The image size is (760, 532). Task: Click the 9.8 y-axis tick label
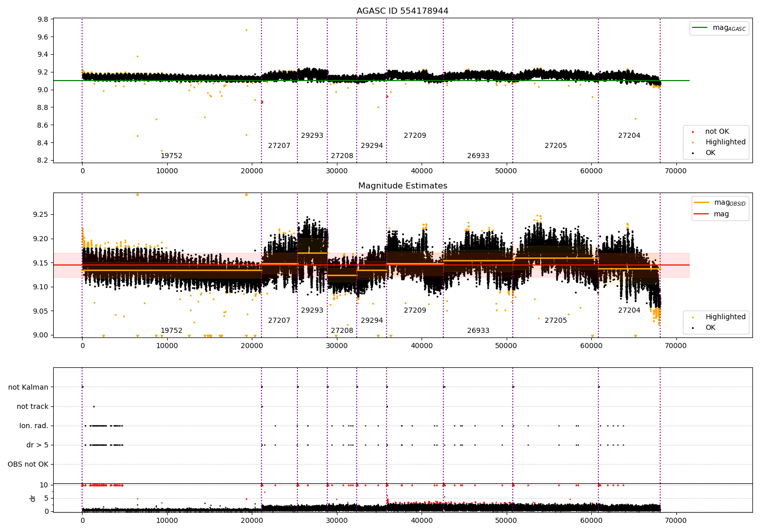43,19
